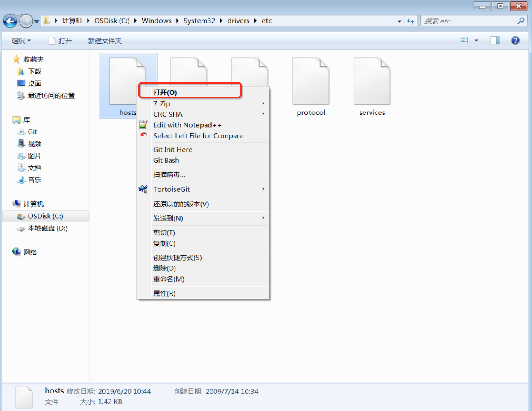The width and height of the screenshot is (532, 411).
Task: Click the search magnifier icon
Action: (521, 21)
